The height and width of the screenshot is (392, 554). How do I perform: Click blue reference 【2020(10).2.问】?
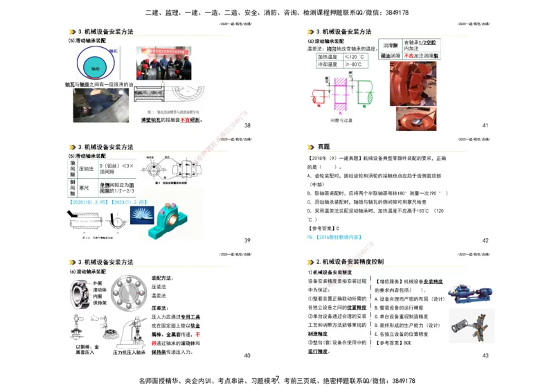coord(89,202)
